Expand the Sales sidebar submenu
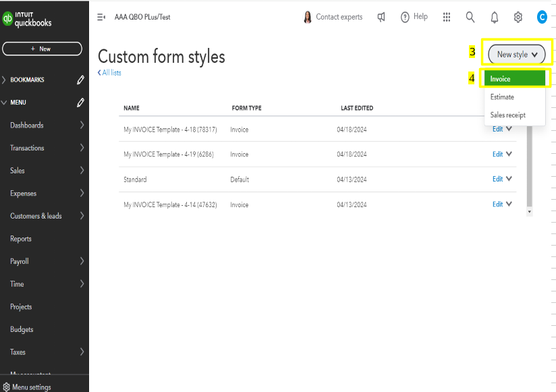 coord(82,171)
